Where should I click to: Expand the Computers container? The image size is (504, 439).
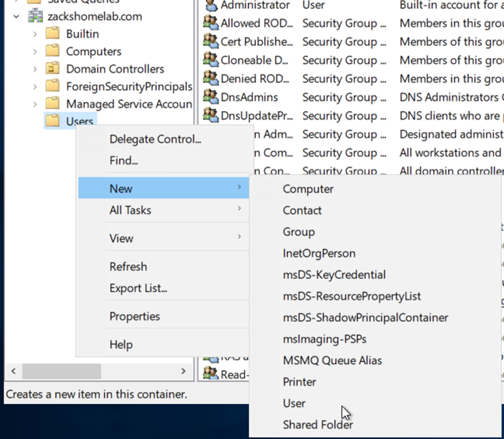(35, 51)
